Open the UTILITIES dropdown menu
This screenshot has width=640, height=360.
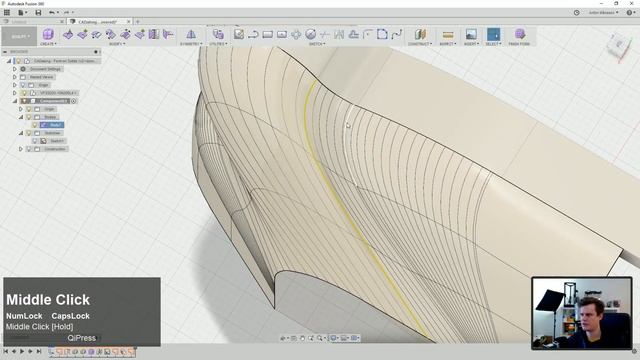tap(218, 44)
